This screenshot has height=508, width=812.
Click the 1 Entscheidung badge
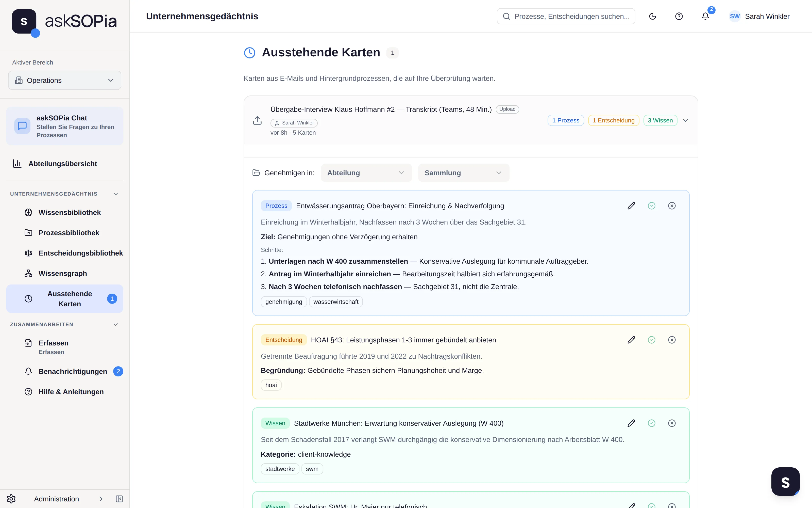click(613, 120)
